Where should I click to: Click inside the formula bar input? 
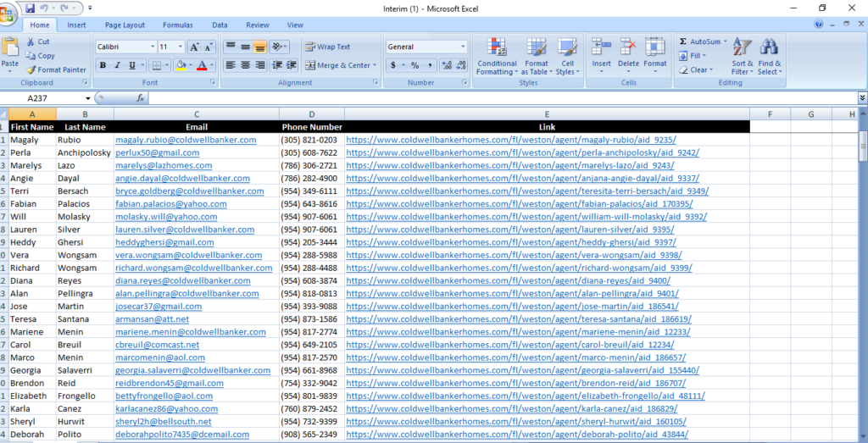[x=502, y=98]
